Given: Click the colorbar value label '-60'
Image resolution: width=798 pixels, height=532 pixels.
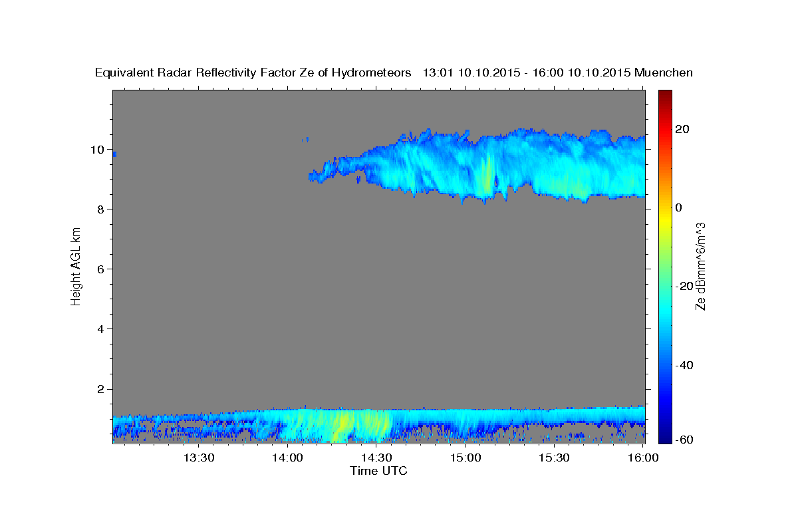Looking at the screenshot, I should tap(684, 440).
